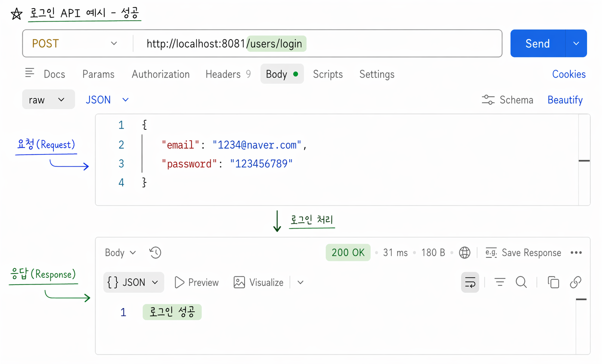Open the Headers 9 tab

[228, 74]
